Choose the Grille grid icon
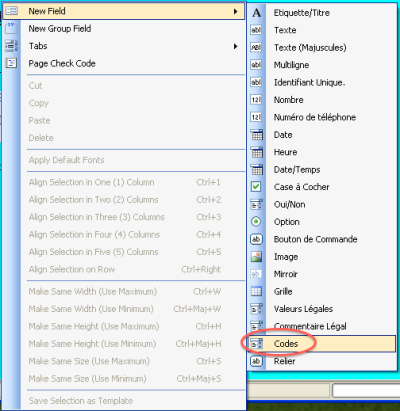Viewport: 400px width, 411px height. 256,292
